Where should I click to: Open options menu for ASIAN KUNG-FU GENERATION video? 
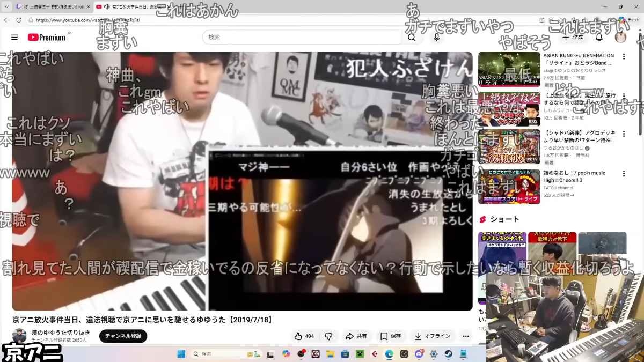(624, 56)
